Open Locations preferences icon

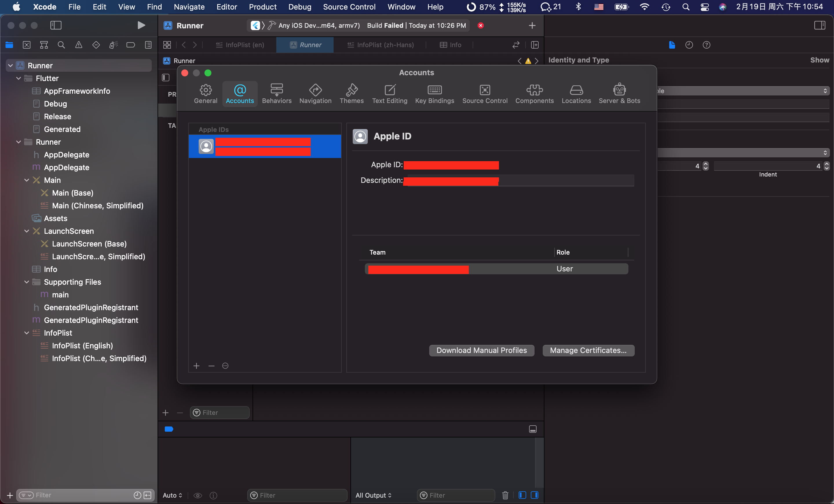point(576,94)
